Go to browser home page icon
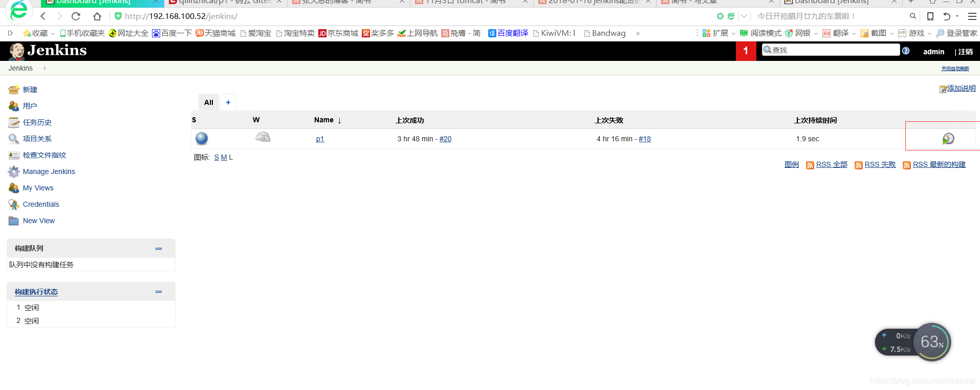The width and height of the screenshot is (980, 390). [97, 16]
